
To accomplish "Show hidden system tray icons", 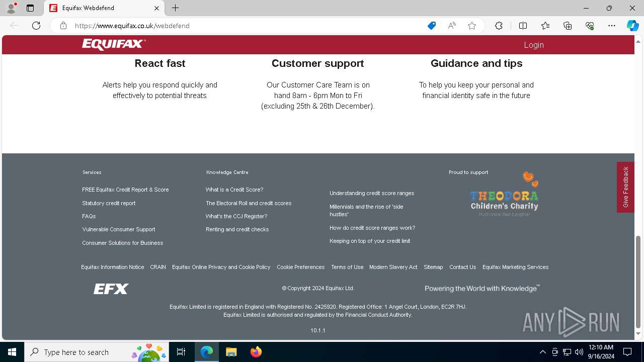I will click(542, 352).
